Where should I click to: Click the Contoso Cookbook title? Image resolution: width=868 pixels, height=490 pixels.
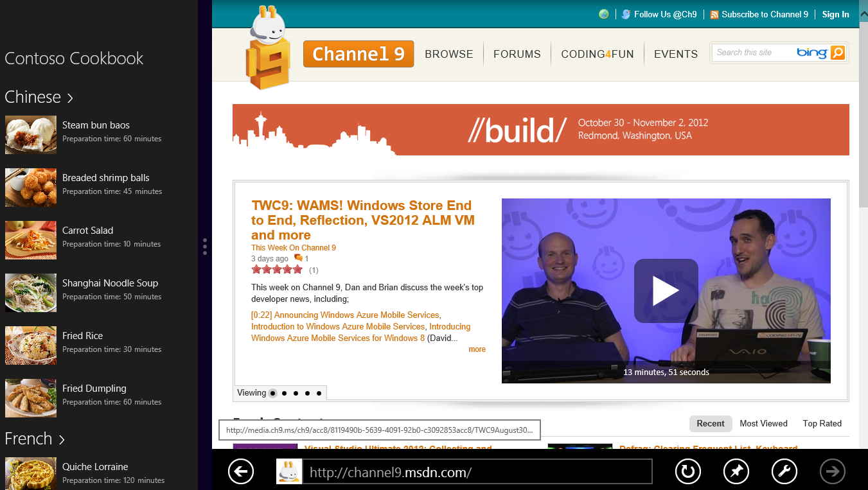[x=74, y=58]
